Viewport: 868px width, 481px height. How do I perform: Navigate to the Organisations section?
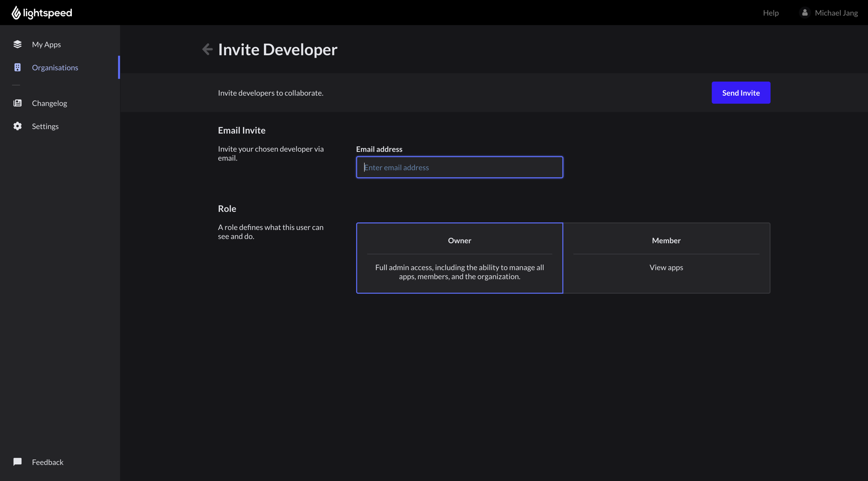tap(55, 67)
